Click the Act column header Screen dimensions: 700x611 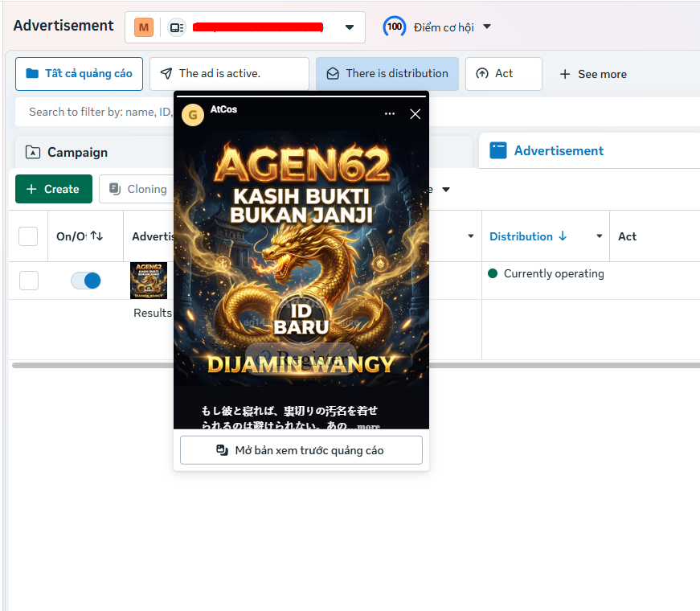627,236
